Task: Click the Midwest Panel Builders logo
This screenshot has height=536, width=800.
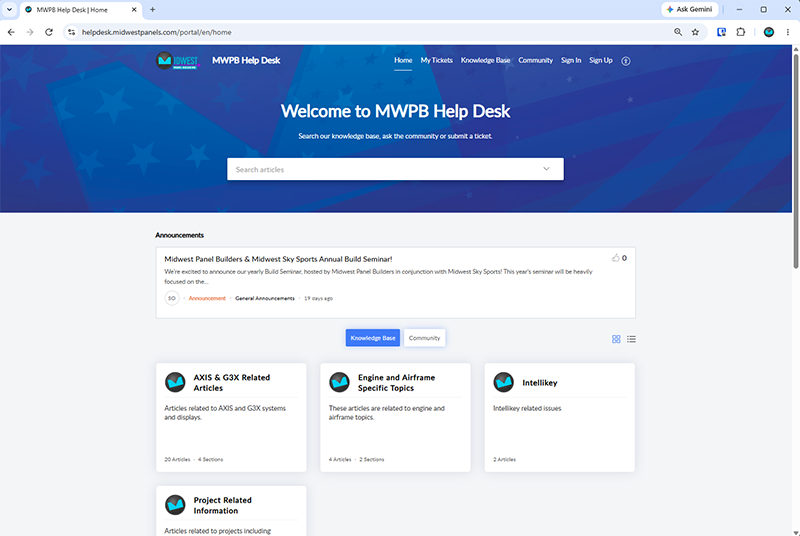Action: (177, 61)
